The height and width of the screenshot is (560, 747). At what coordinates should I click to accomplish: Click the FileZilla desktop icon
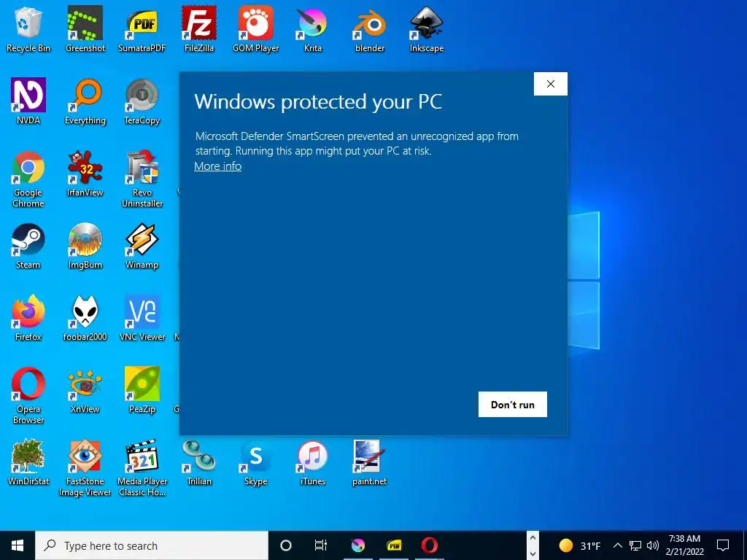click(x=199, y=28)
